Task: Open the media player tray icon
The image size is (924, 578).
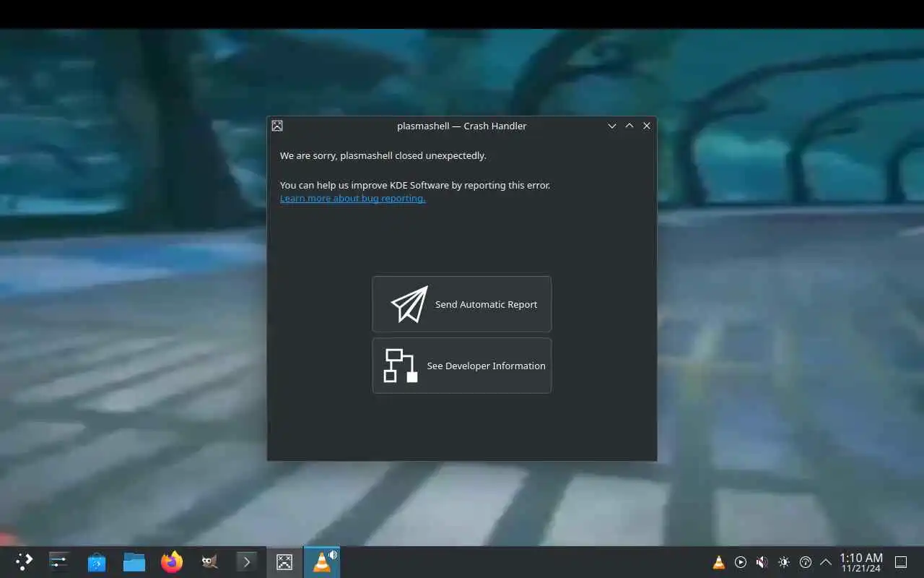Action: tap(741, 562)
